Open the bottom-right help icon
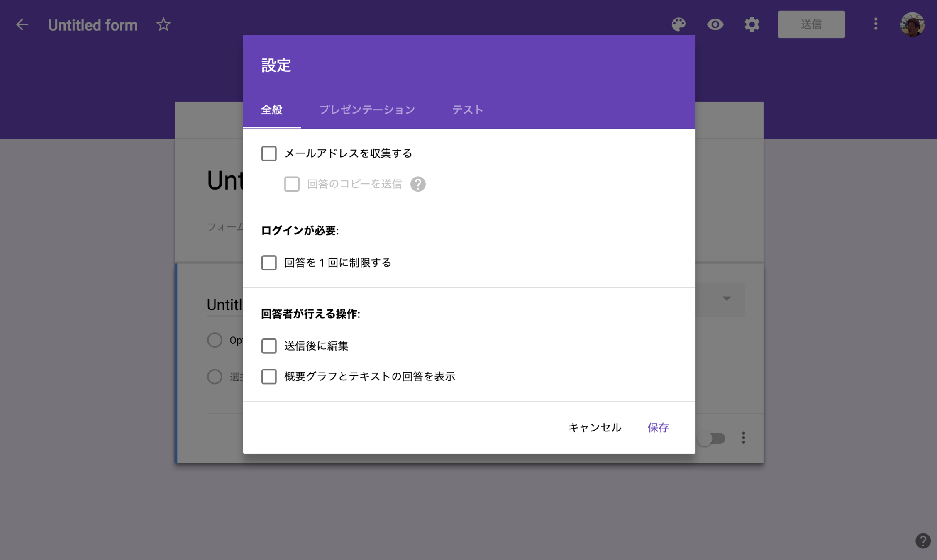937x560 pixels. [x=923, y=541]
